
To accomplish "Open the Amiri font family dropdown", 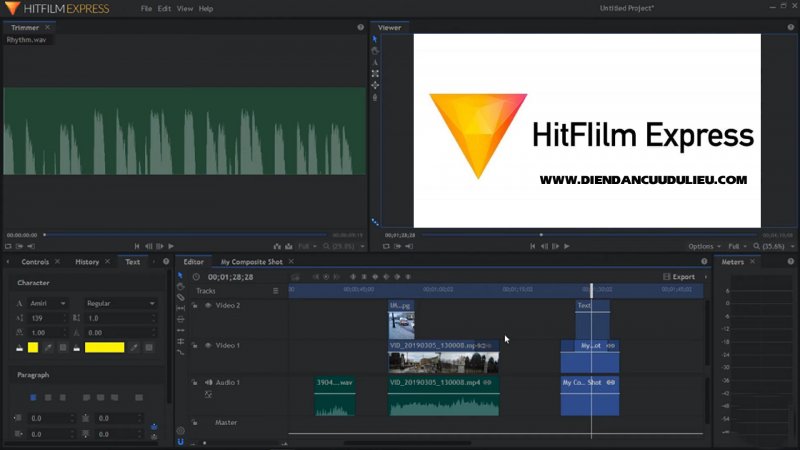I will click(48, 303).
